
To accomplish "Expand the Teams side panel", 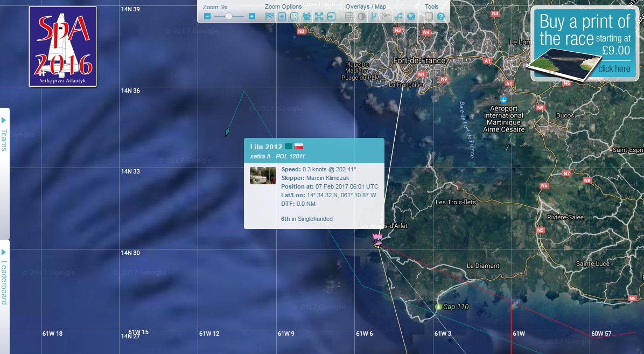I will (4, 173).
